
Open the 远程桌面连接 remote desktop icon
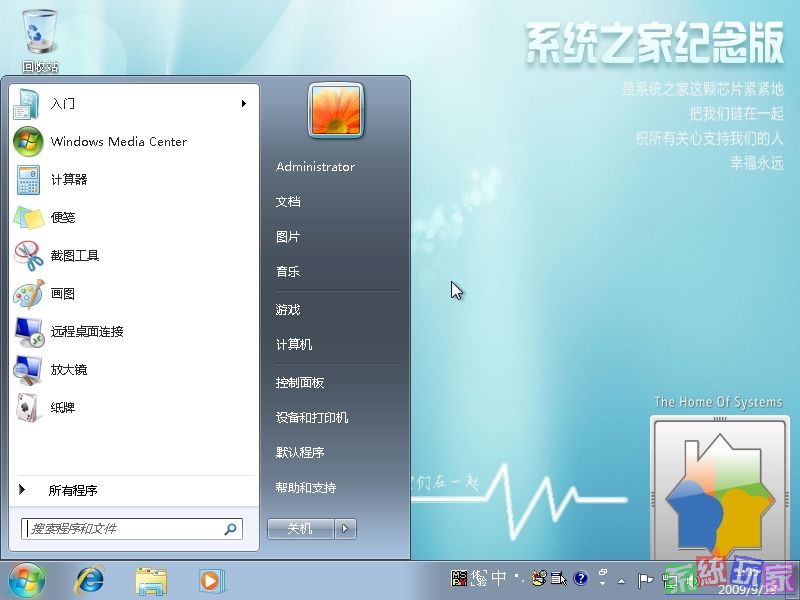[x=29, y=332]
